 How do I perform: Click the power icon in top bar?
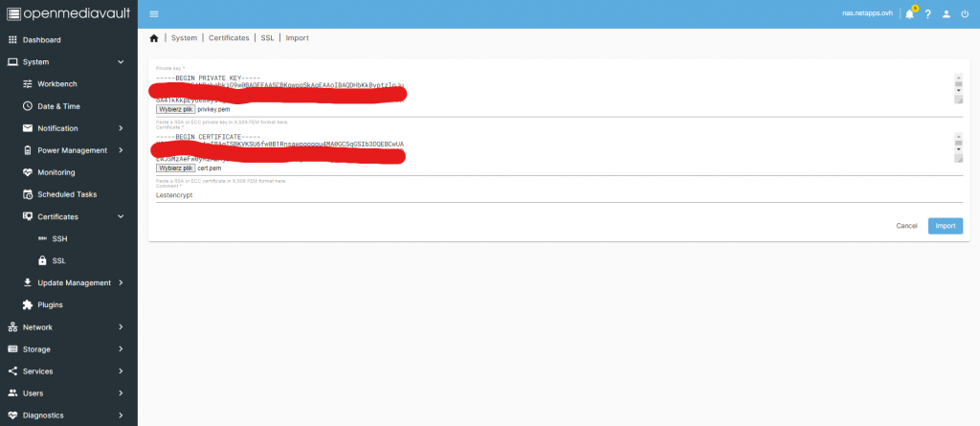[964, 13]
